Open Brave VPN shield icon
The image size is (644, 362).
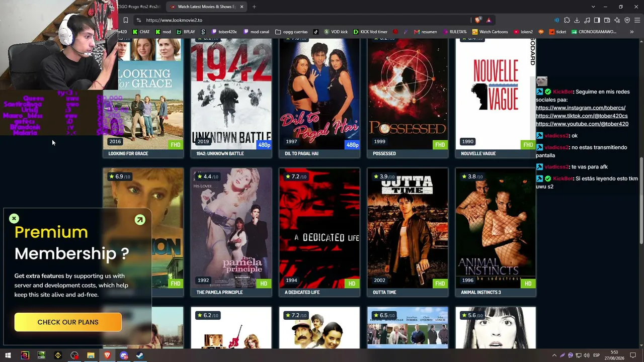click(x=627, y=20)
